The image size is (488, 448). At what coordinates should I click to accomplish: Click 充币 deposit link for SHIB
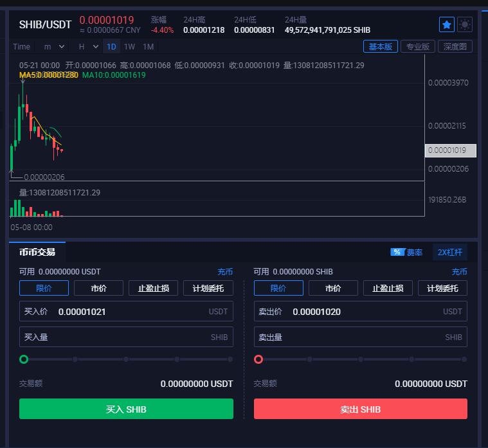[x=459, y=272]
